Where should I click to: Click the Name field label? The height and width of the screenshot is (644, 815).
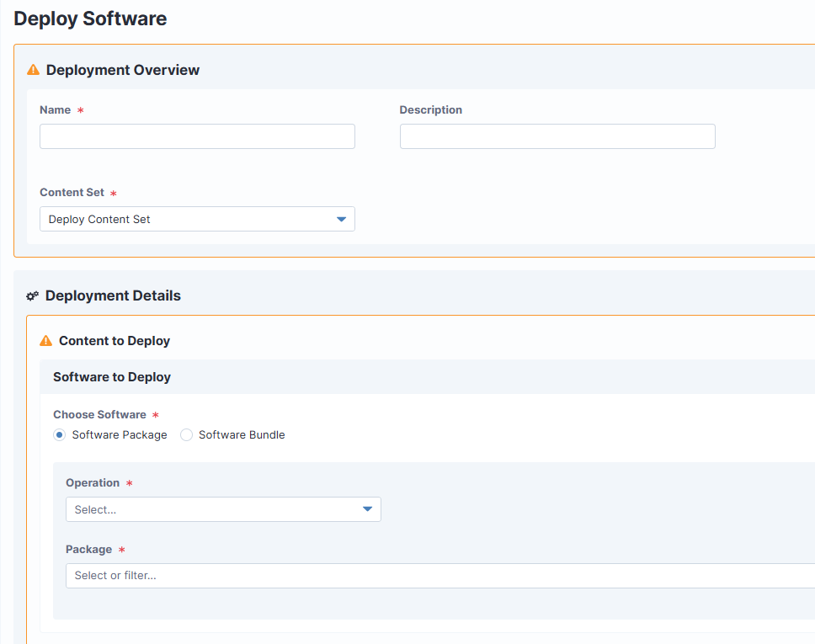click(55, 110)
